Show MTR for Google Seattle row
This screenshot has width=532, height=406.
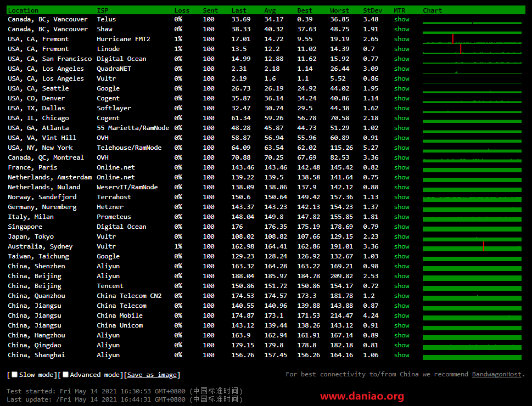(402, 88)
